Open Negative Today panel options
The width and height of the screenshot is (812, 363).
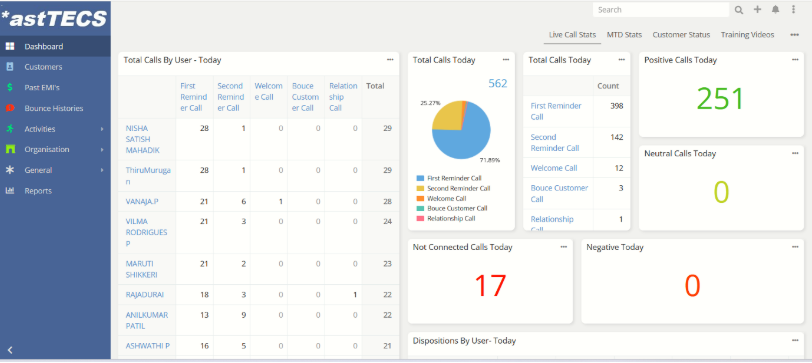[795, 247]
